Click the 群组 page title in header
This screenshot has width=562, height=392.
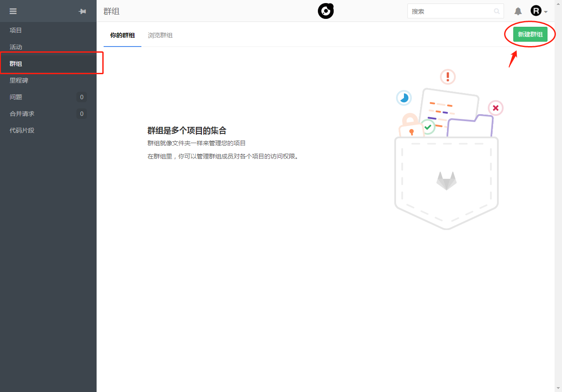pos(112,11)
